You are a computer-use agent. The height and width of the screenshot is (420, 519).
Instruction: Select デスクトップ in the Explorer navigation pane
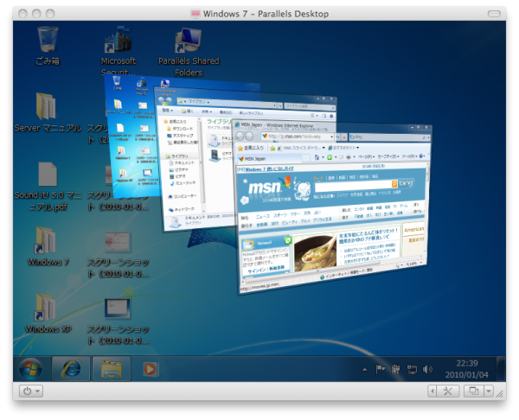181,136
